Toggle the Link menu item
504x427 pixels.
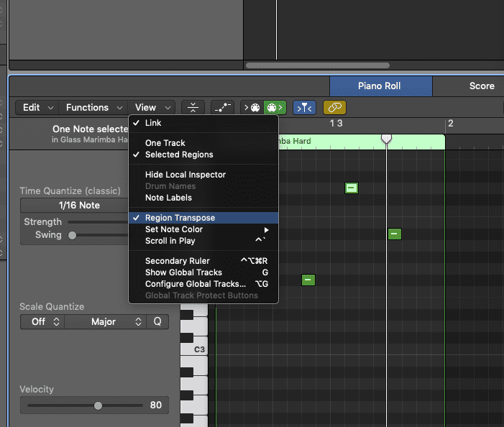[x=203, y=123]
